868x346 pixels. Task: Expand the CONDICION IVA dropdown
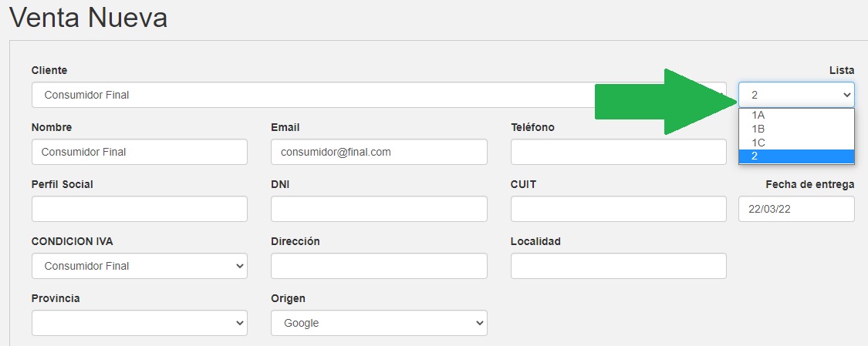tap(139, 266)
